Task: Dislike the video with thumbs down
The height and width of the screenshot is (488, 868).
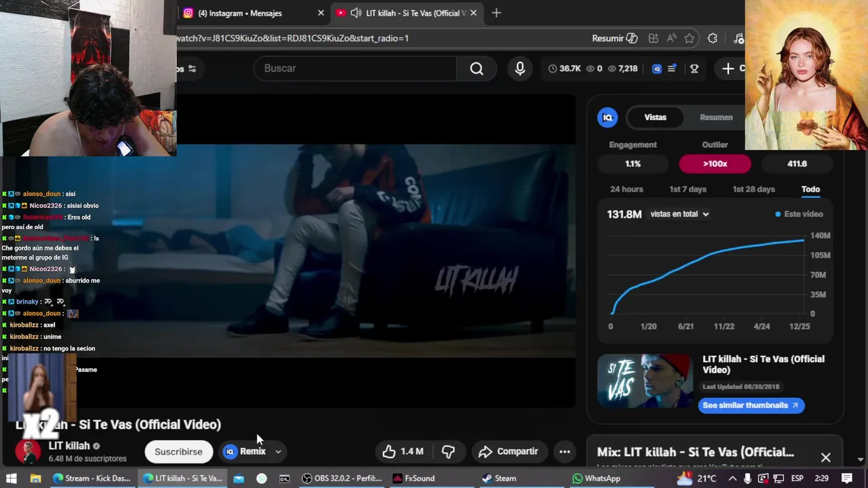Action: (x=448, y=451)
